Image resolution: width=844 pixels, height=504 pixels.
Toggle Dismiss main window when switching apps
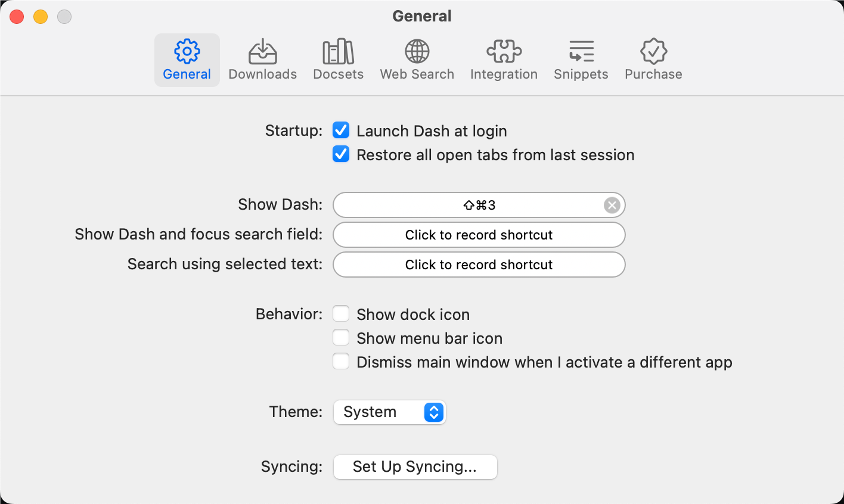[341, 361]
